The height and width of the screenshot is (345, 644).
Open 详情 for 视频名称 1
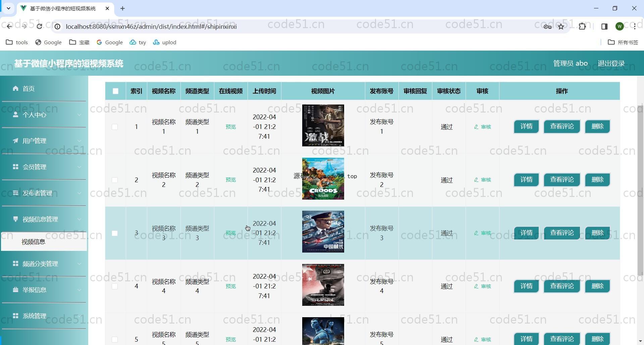pyautogui.click(x=526, y=127)
